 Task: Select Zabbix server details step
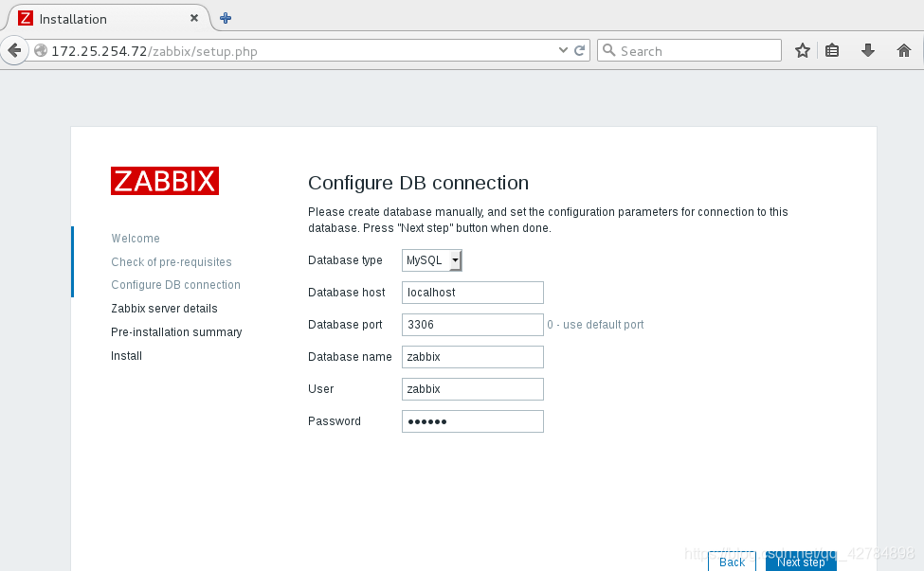pyautogui.click(x=164, y=309)
